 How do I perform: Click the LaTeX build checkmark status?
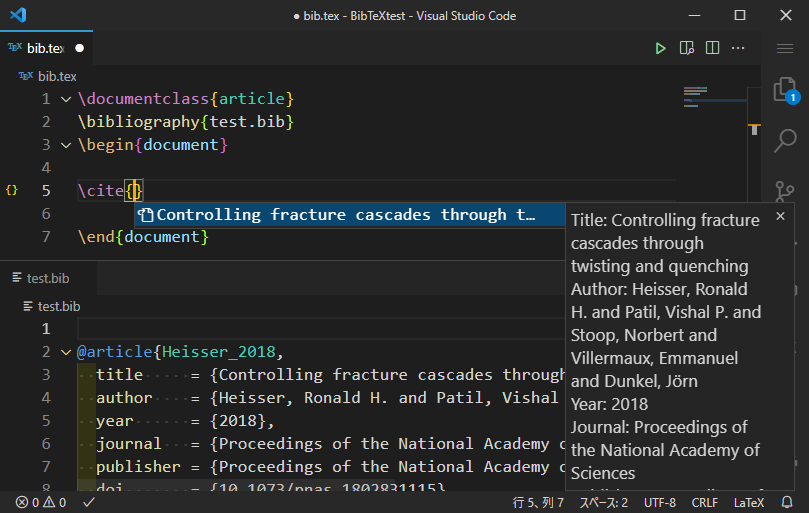click(89, 502)
